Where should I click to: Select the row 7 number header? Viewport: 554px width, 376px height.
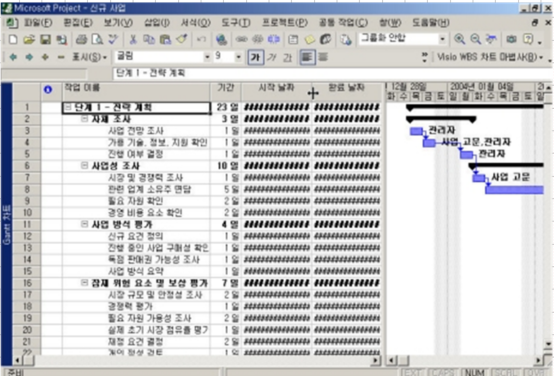tap(27, 177)
